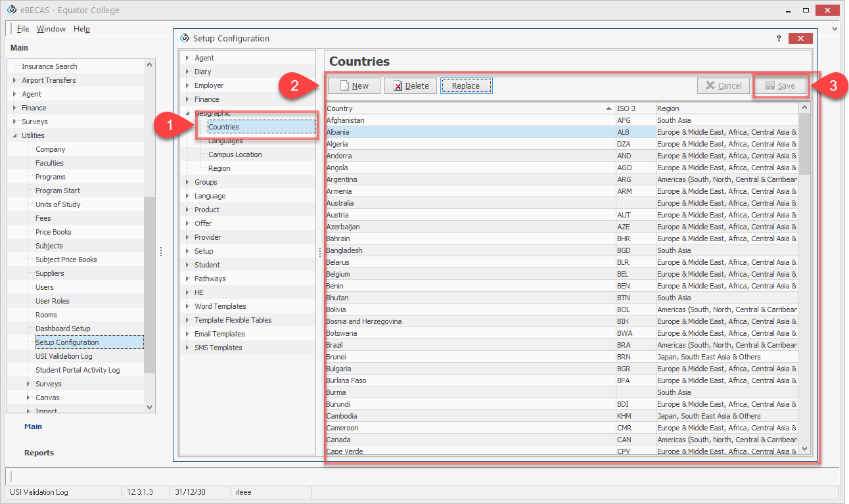Click the Cancel button with X icon
Screen dimensions: 849x504
click(723, 85)
